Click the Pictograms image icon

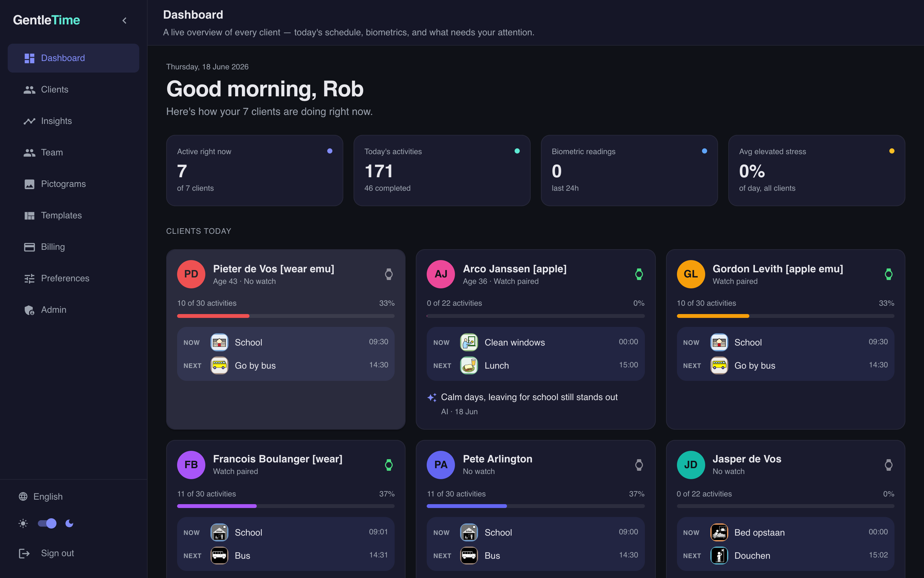pyautogui.click(x=30, y=184)
